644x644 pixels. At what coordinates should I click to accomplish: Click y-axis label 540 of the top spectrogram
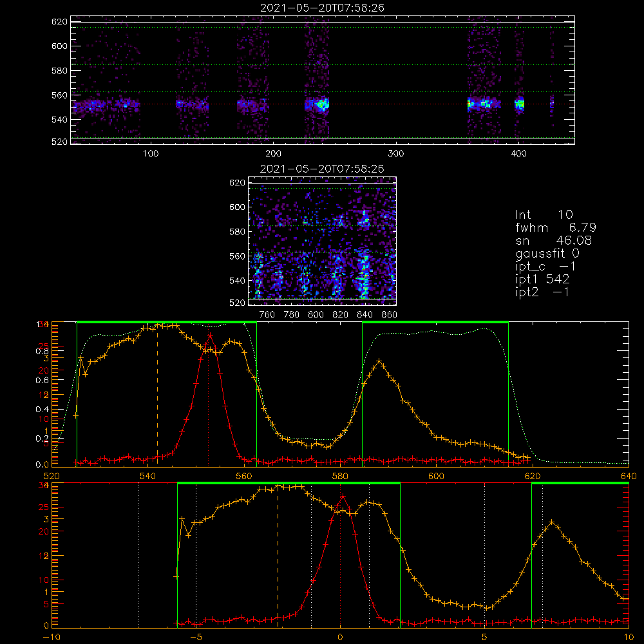(x=59, y=120)
